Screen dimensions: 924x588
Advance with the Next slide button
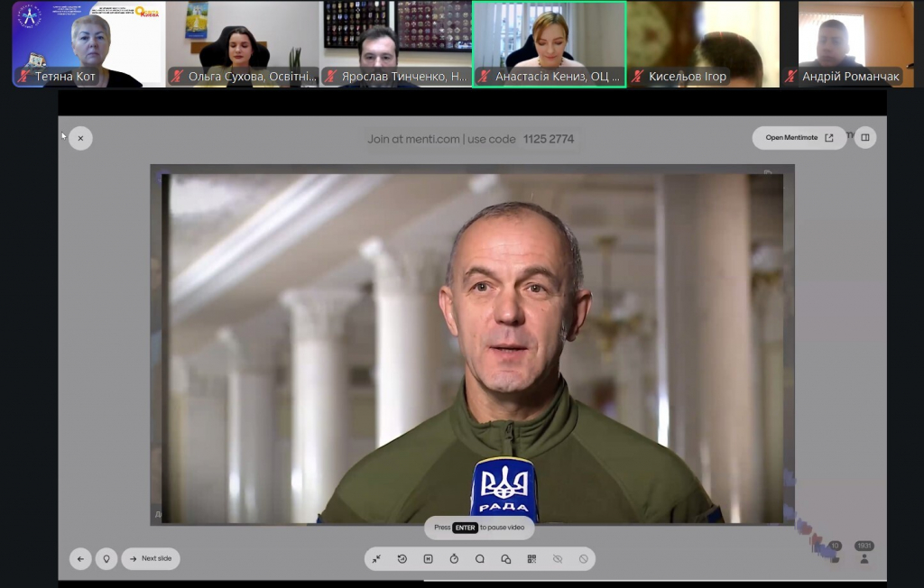pyautogui.click(x=151, y=559)
